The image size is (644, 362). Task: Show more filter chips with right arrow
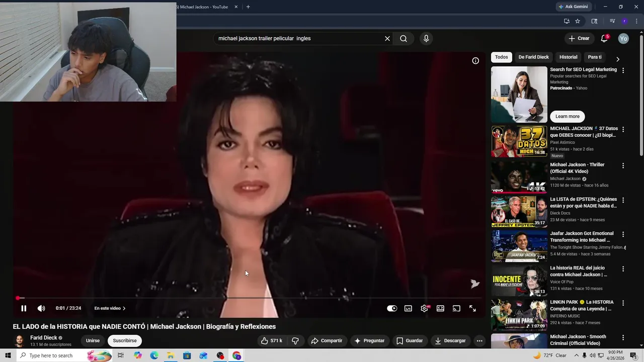pos(618,59)
